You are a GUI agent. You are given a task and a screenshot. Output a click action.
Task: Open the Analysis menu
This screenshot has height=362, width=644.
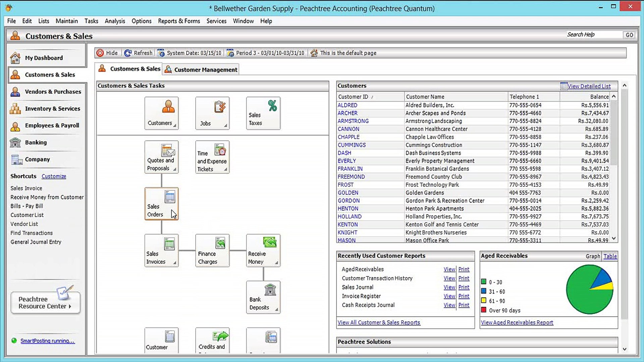click(x=115, y=21)
